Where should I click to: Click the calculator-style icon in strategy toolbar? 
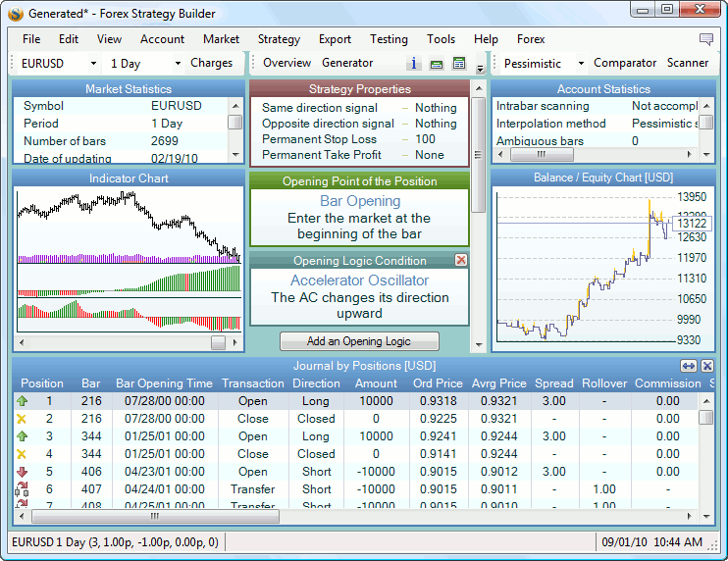pyautogui.click(x=458, y=64)
